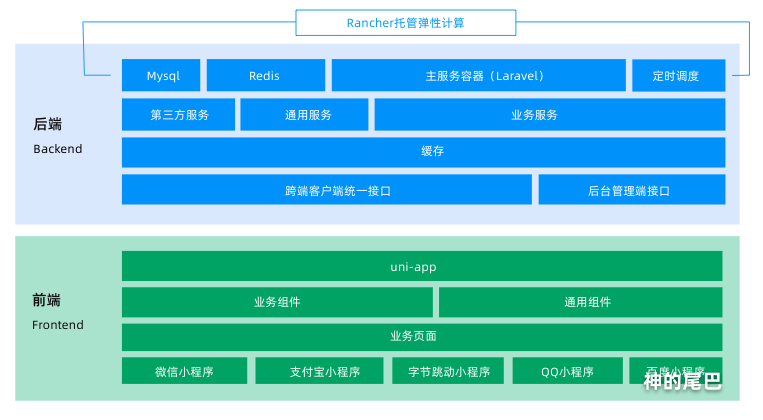Click the 业务服务 block
The width and height of the screenshot is (763, 420).
tap(550, 115)
